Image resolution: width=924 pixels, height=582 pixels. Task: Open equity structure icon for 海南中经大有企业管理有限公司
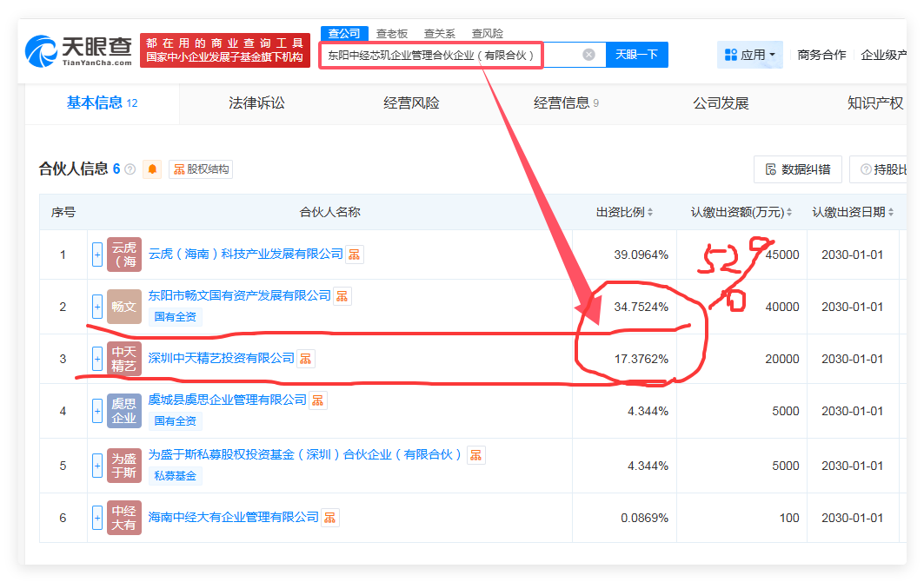330,518
